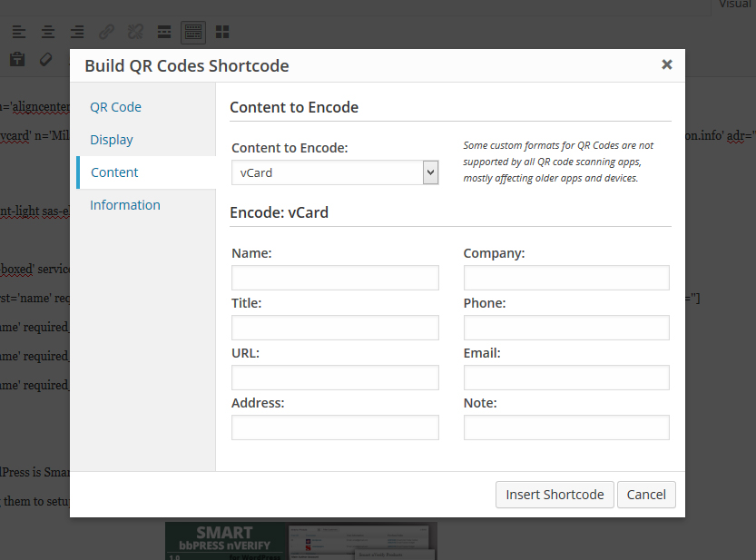
Task: Click the four-squares grid toolbar icon
Action: click(x=222, y=33)
